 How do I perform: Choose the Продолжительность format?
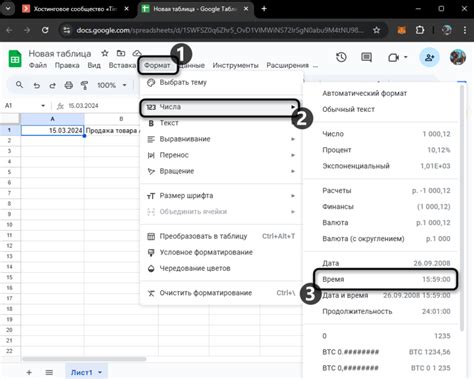click(382, 311)
